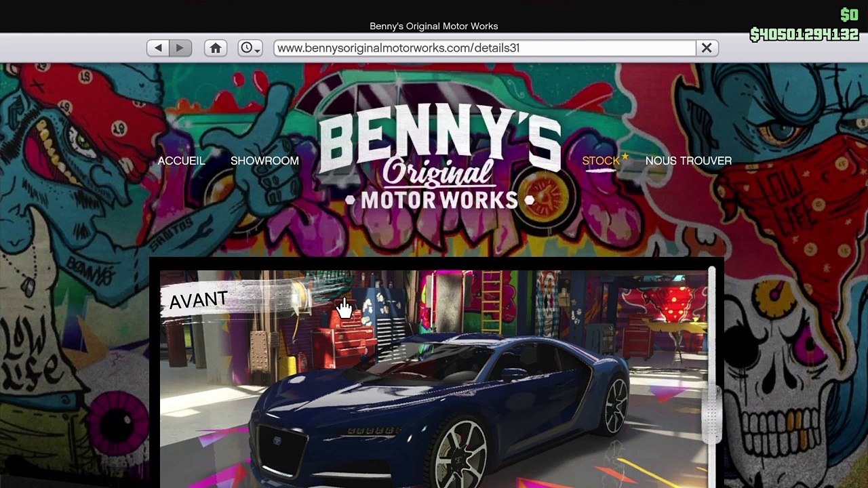Open the NOUS TROUVER page

coord(688,161)
